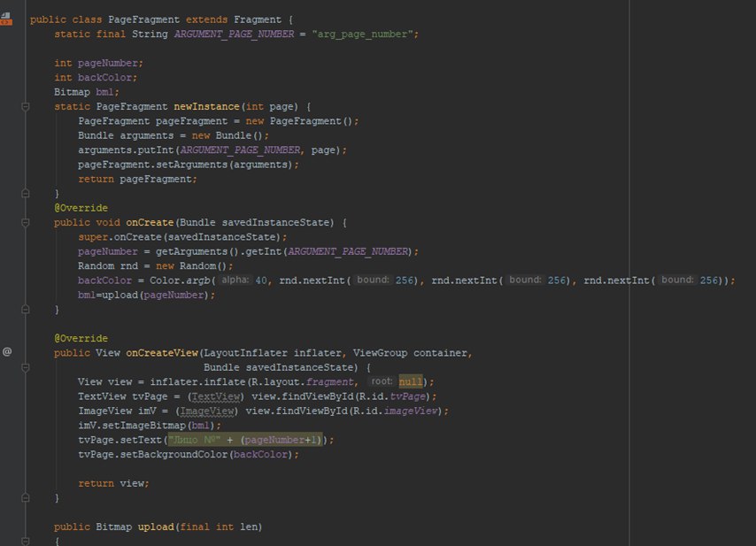Click the 'return view;' statement
756x546 pixels.
click(113, 483)
